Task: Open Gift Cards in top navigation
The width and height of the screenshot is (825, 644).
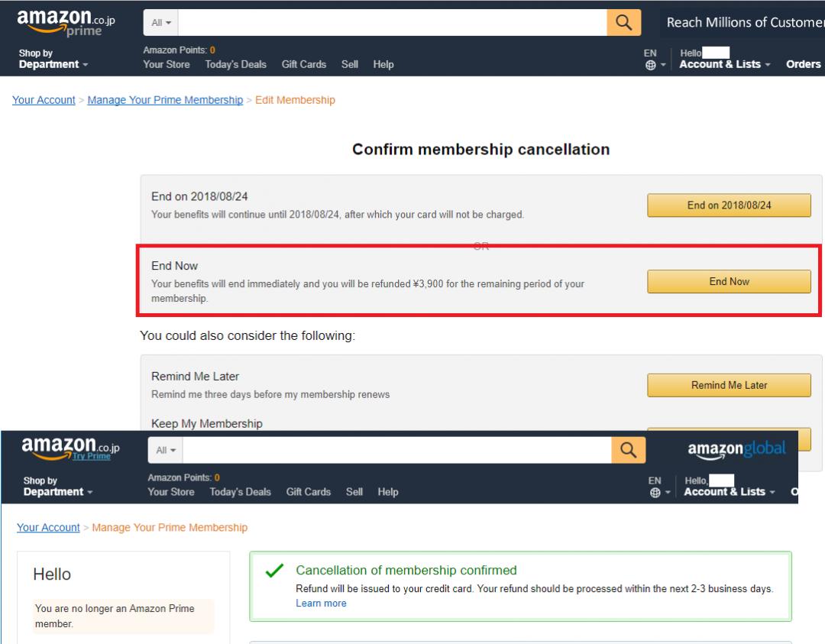Action: click(304, 64)
